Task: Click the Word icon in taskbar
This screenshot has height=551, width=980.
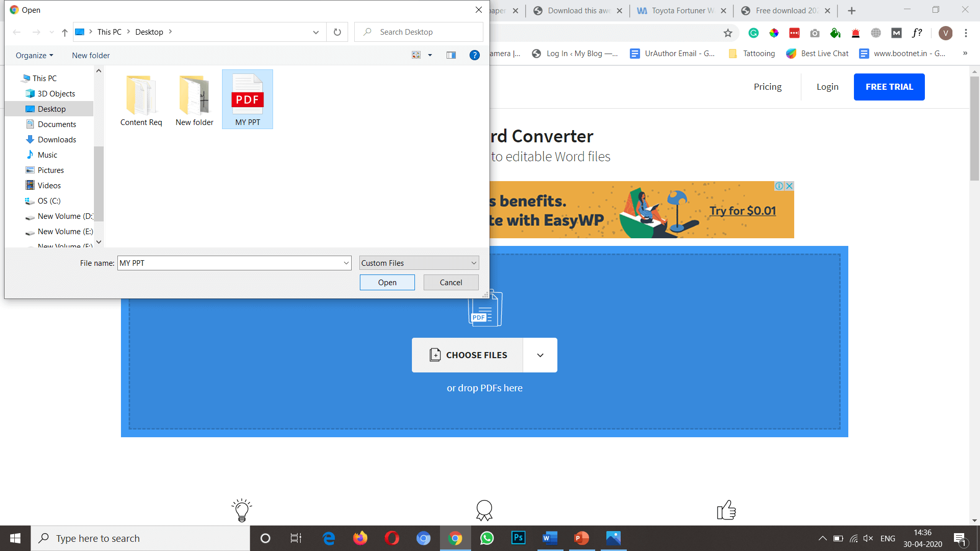Action: (x=549, y=538)
